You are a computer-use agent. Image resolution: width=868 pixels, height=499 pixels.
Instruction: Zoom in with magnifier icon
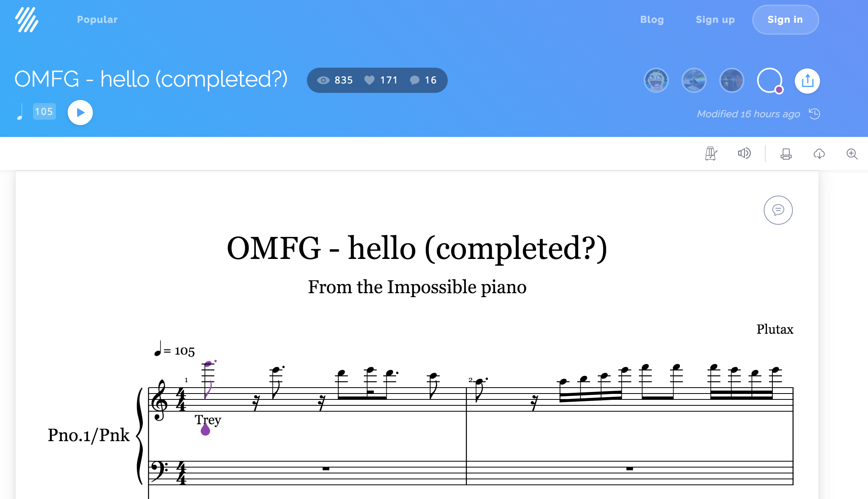click(x=852, y=154)
